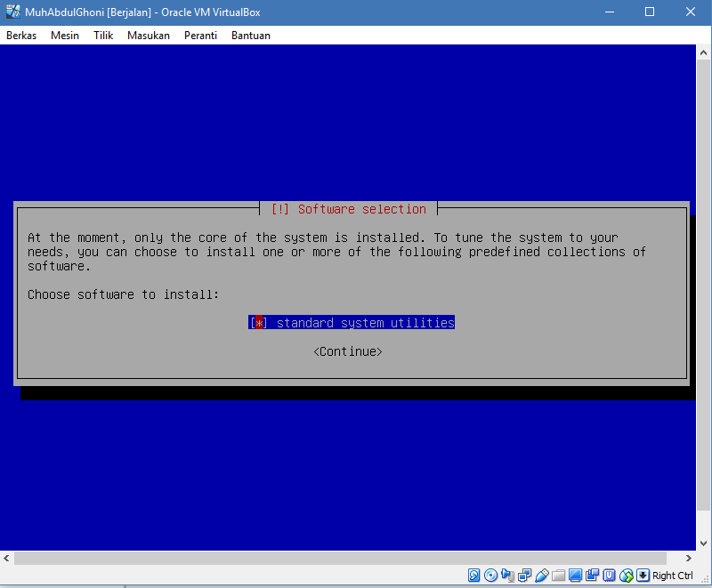Click the Choose software to install text

123,294
